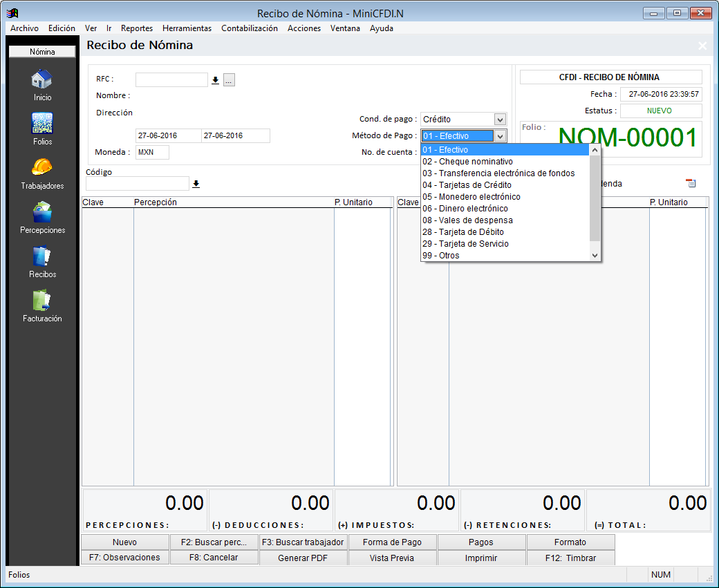Screen dimensions: 719x588
Task: Click F12: Timbrar button
Action: click(570, 558)
